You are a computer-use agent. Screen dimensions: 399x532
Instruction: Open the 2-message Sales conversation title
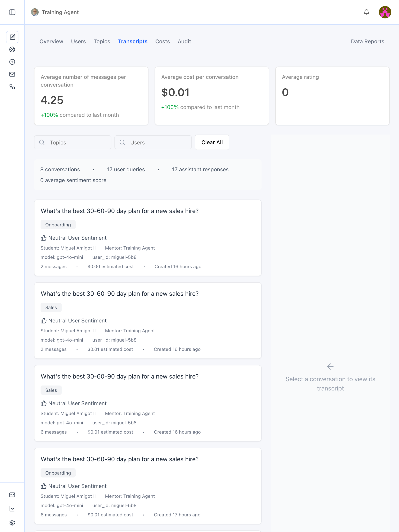(x=120, y=294)
